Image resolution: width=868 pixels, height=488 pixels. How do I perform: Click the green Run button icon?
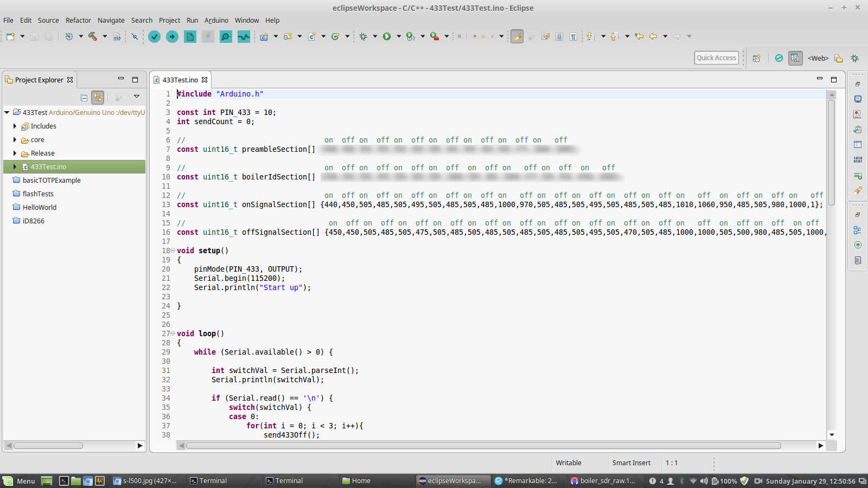tap(387, 36)
